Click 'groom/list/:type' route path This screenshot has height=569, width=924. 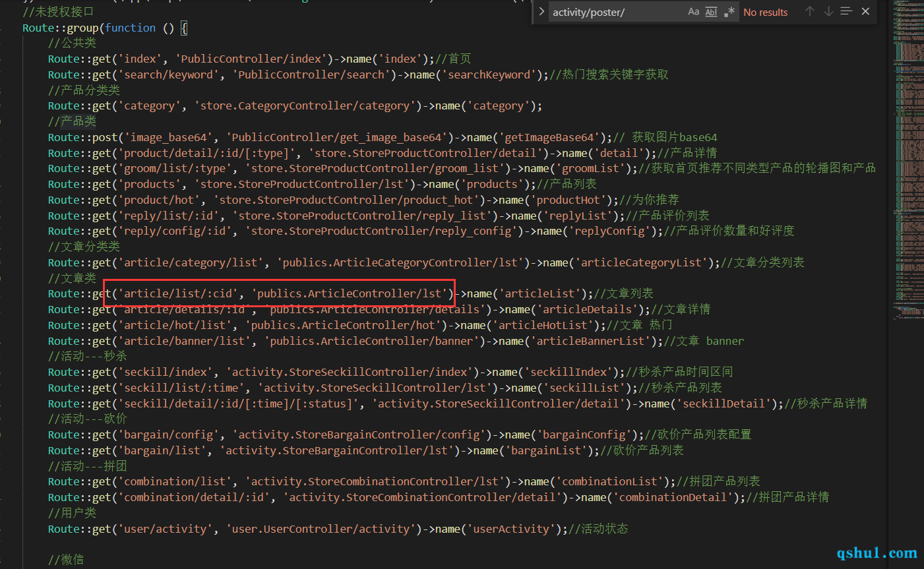pyautogui.click(x=175, y=168)
